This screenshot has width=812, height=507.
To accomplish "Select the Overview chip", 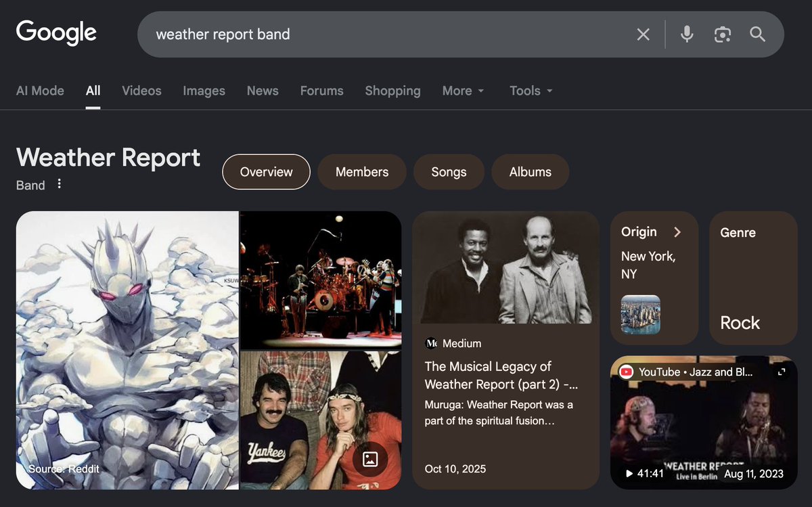I will coord(266,172).
